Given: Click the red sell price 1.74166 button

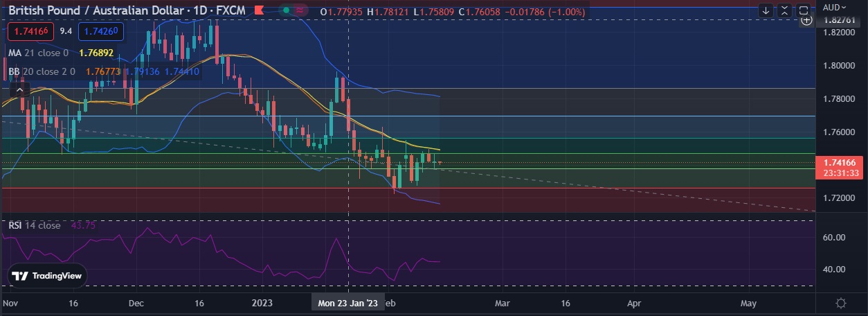Looking at the screenshot, I should pyautogui.click(x=28, y=31).
